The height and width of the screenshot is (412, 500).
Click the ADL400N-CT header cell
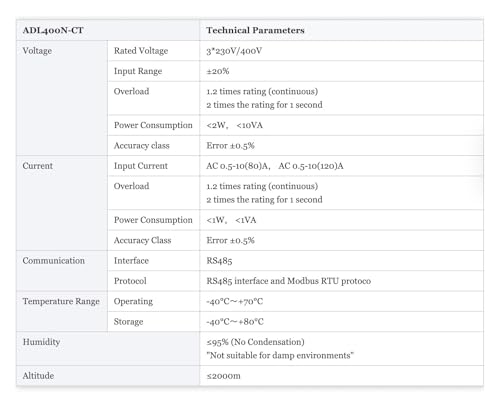point(108,30)
